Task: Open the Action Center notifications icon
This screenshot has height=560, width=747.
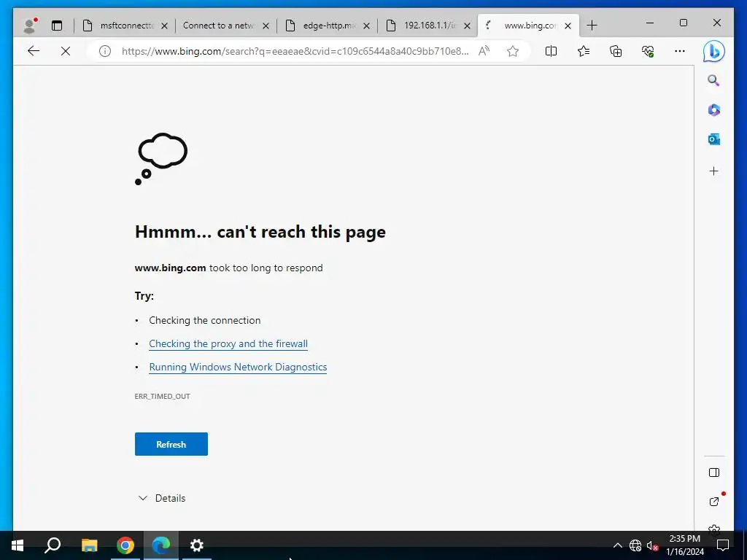Action: 723,545
